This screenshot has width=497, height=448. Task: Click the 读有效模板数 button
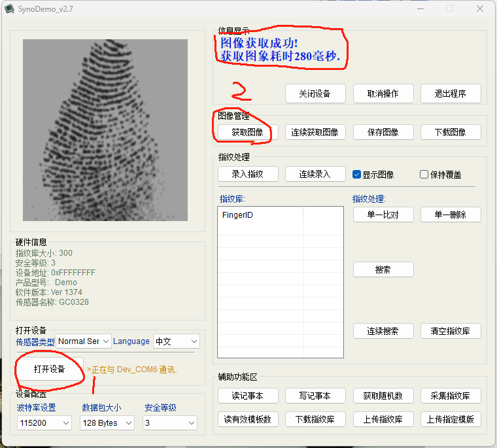(x=248, y=419)
